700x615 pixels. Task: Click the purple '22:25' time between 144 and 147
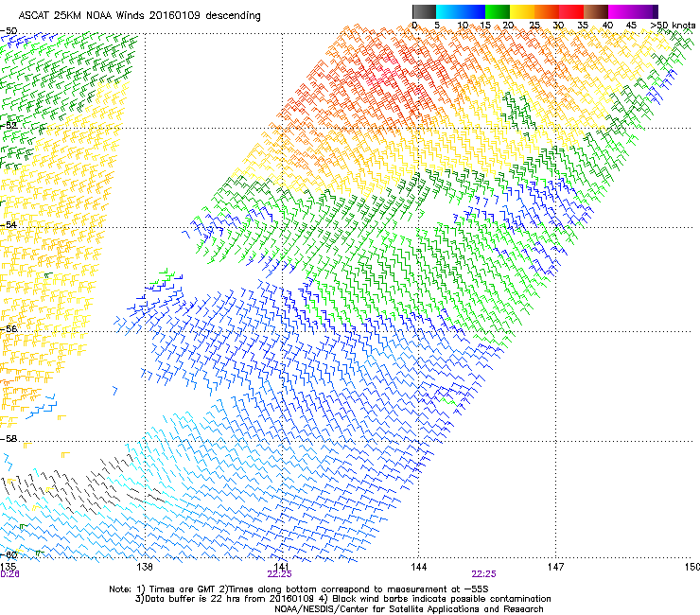click(x=484, y=574)
